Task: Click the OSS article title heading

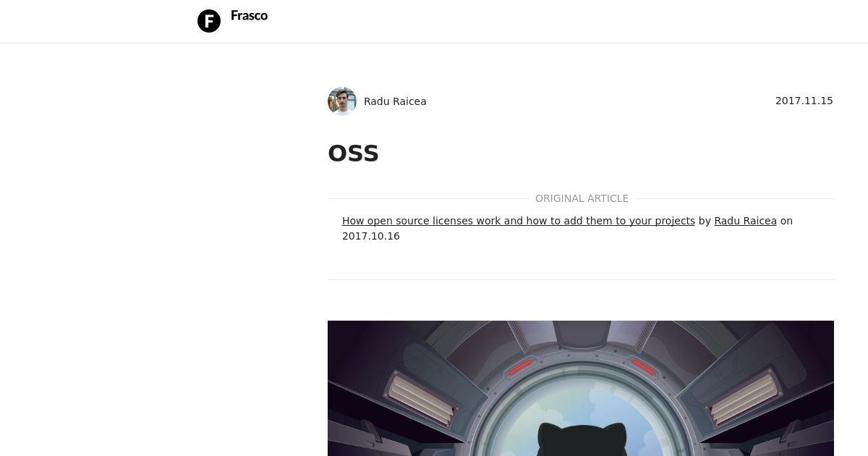Action: (x=353, y=153)
